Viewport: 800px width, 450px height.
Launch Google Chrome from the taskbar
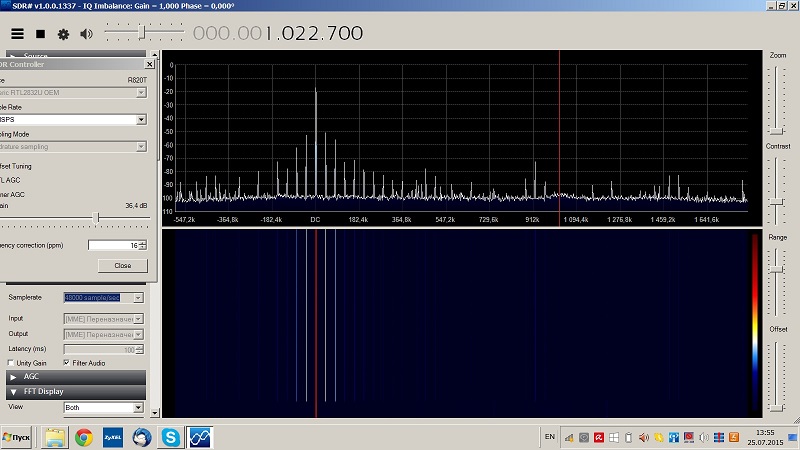click(x=84, y=438)
